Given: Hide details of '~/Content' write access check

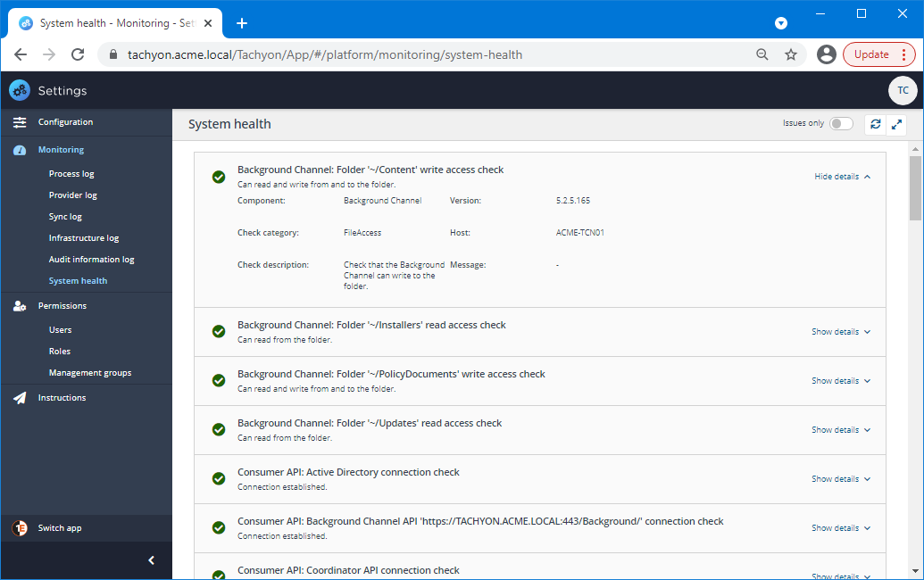Looking at the screenshot, I should (842, 177).
